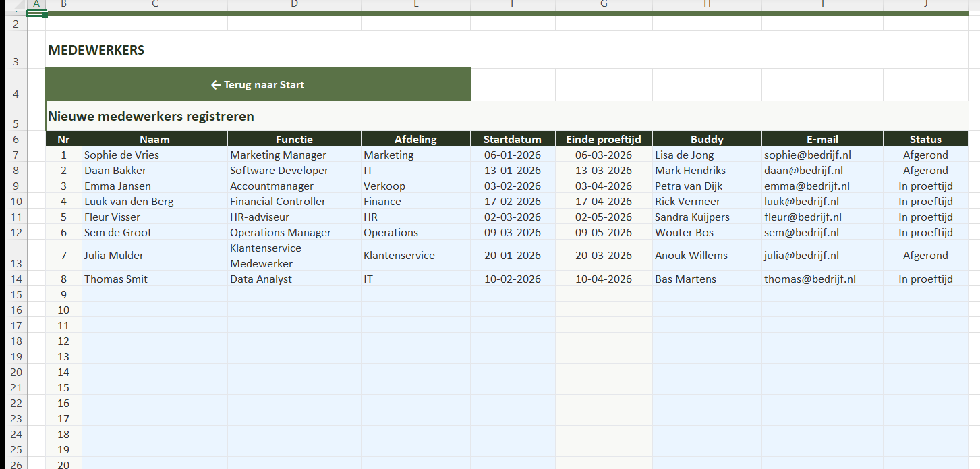Select the column E header
The height and width of the screenshot is (469, 980).
click(x=415, y=5)
